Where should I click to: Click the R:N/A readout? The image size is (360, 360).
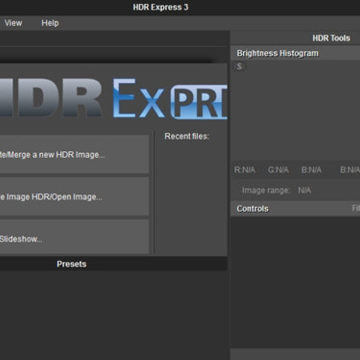(x=245, y=170)
